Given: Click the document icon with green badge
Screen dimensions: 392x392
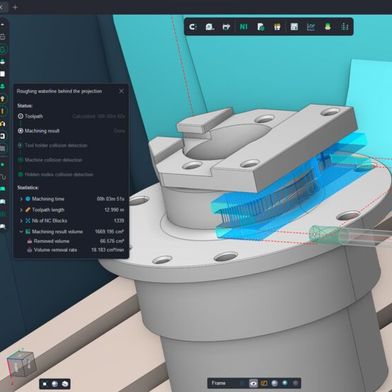Looking at the screenshot, I should tap(261, 27).
